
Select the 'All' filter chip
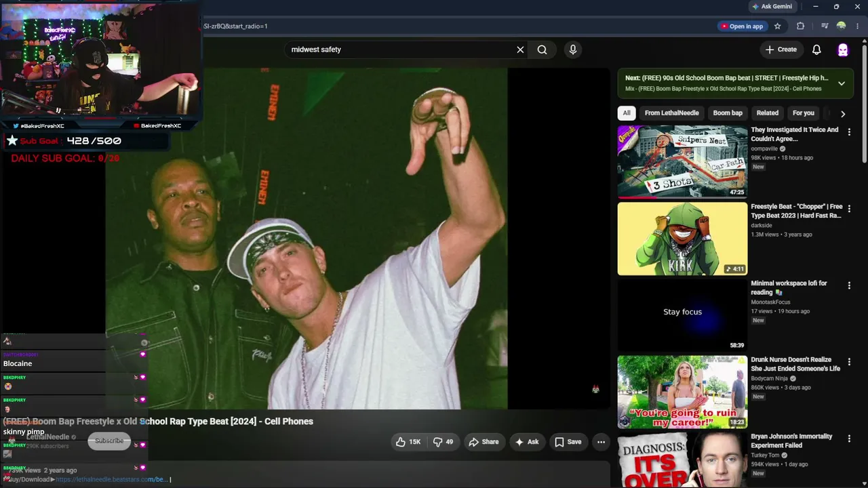point(627,113)
